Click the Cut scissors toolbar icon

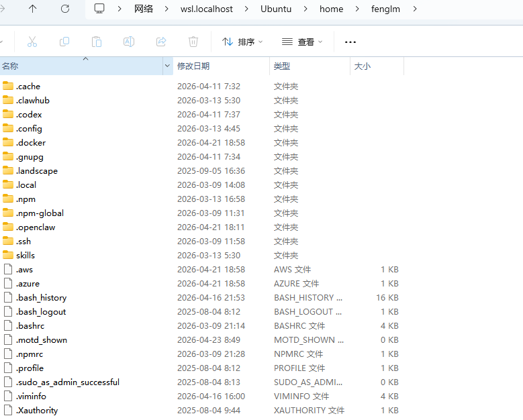click(x=32, y=42)
